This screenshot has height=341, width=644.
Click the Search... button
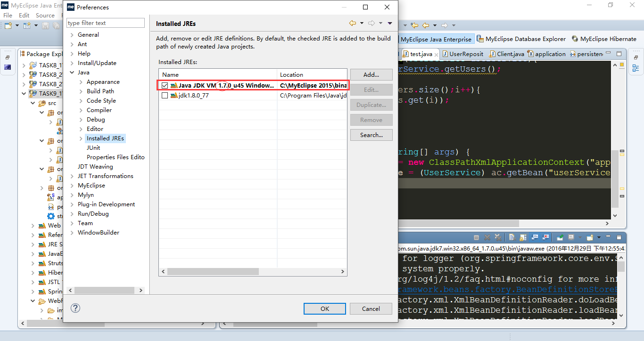[371, 135]
